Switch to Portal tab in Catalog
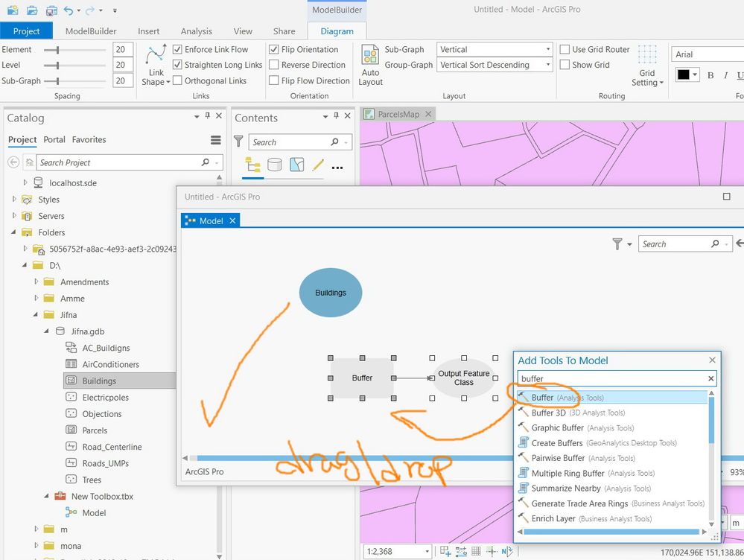Screen dimensions: 744x560 [x=54, y=139]
